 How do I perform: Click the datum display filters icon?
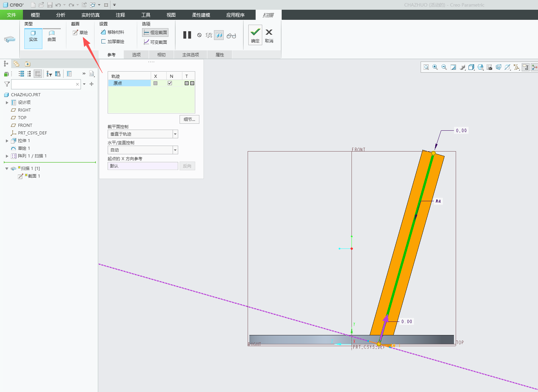pyautogui.click(x=516, y=67)
